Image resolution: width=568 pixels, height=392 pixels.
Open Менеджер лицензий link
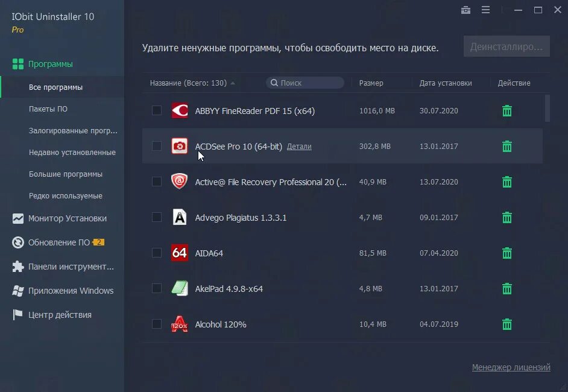(x=511, y=367)
